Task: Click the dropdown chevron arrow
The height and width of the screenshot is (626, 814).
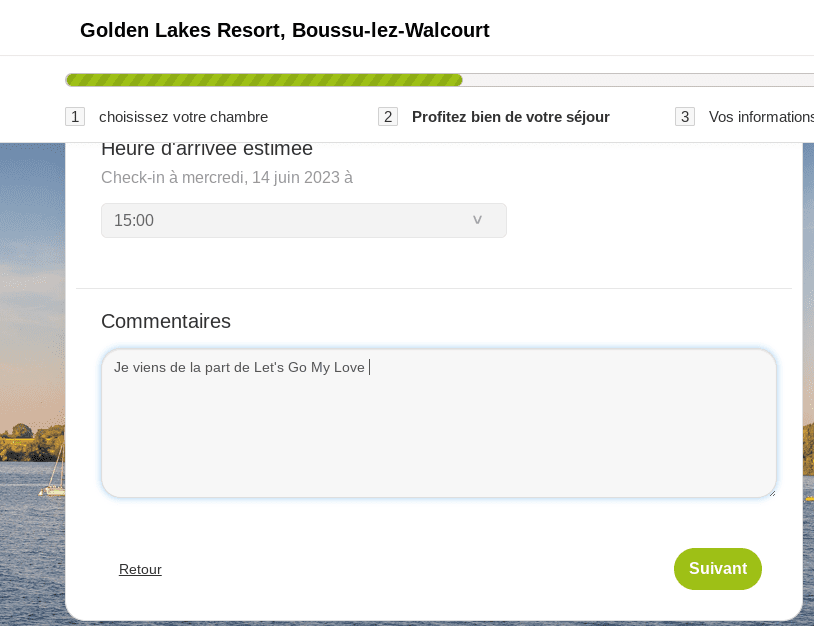Action: [x=477, y=220]
